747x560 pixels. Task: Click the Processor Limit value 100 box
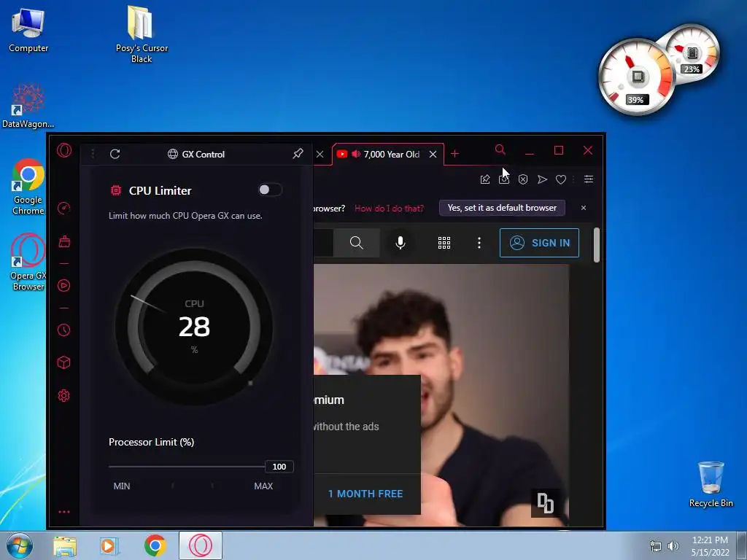279,467
